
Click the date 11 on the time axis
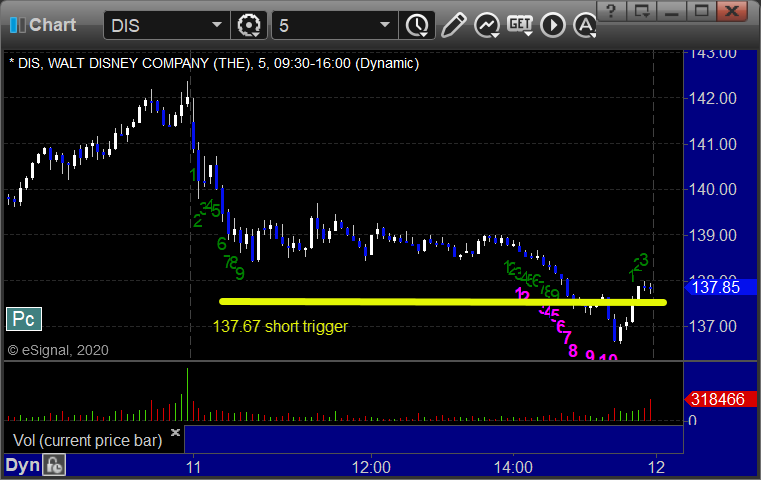193,467
